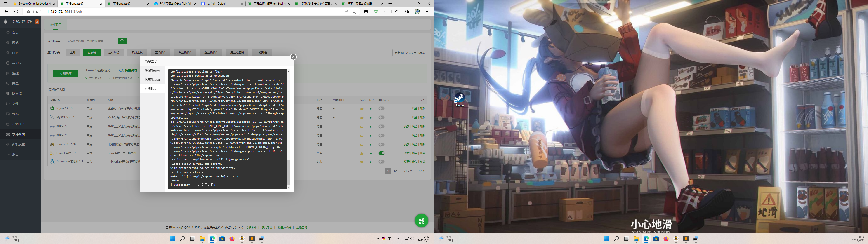Screen dimensions: 868x244
Task: Open the browser extensions puzzle icon
Action: (x=386, y=12)
